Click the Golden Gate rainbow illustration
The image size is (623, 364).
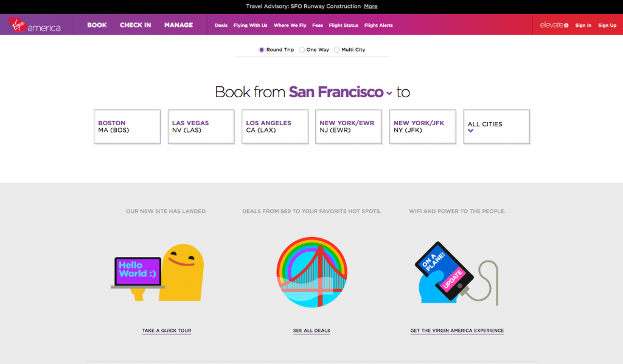point(312,272)
